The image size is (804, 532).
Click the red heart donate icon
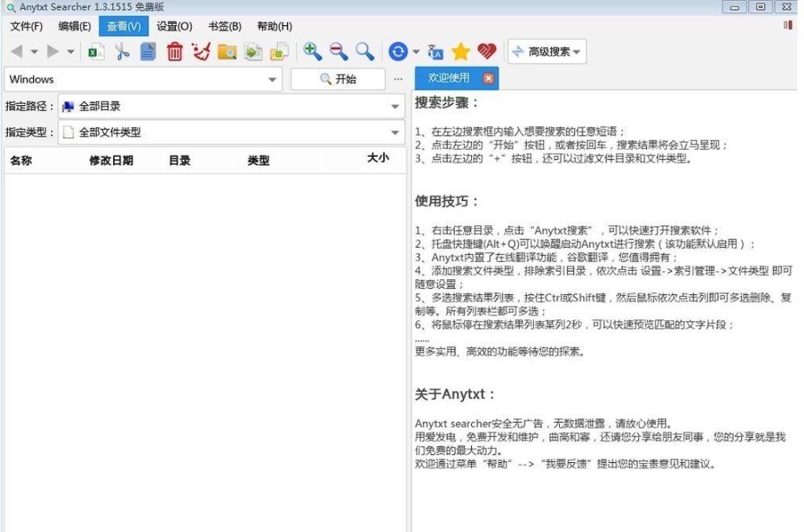pyautogui.click(x=487, y=51)
